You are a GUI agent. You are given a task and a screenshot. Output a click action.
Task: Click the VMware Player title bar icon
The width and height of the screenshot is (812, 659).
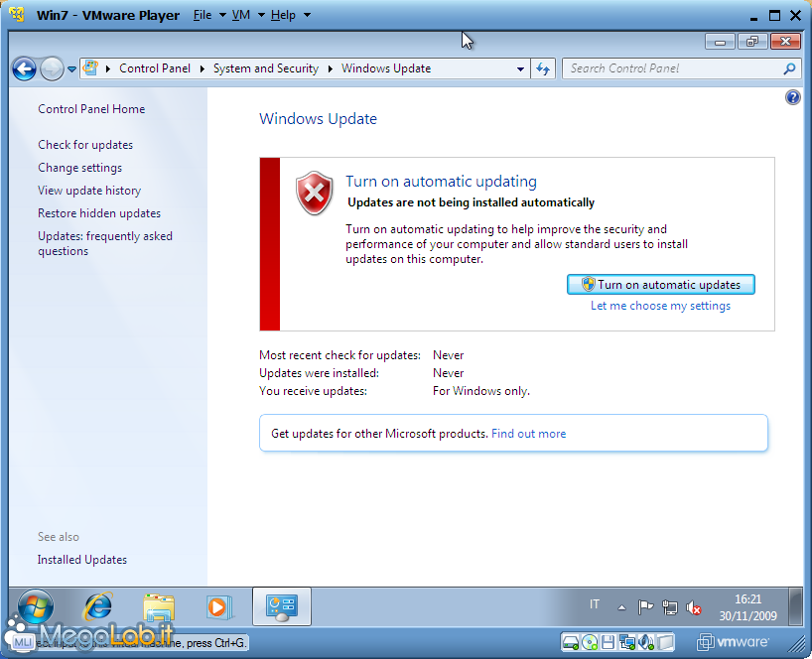click(x=17, y=15)
